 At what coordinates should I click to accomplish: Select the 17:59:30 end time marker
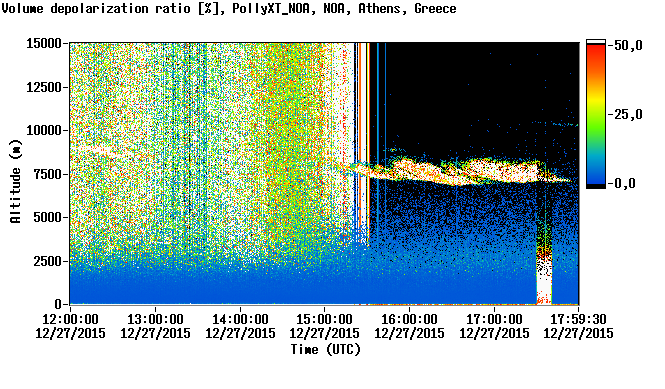coord(578,326)
